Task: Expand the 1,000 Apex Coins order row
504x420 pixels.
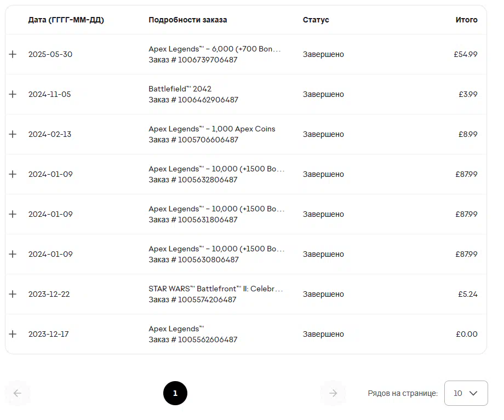Action: (x=13, y=134)
